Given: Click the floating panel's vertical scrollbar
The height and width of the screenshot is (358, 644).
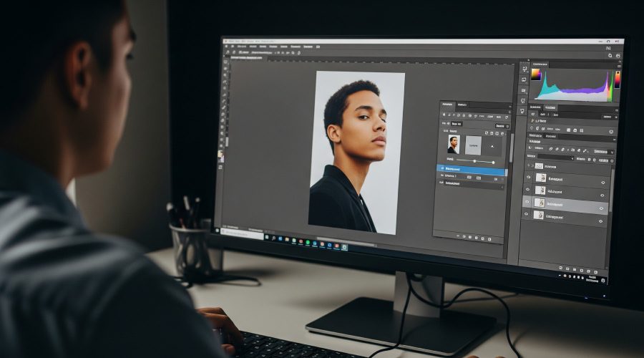Looking at the screenshot, I should (512, 148).
